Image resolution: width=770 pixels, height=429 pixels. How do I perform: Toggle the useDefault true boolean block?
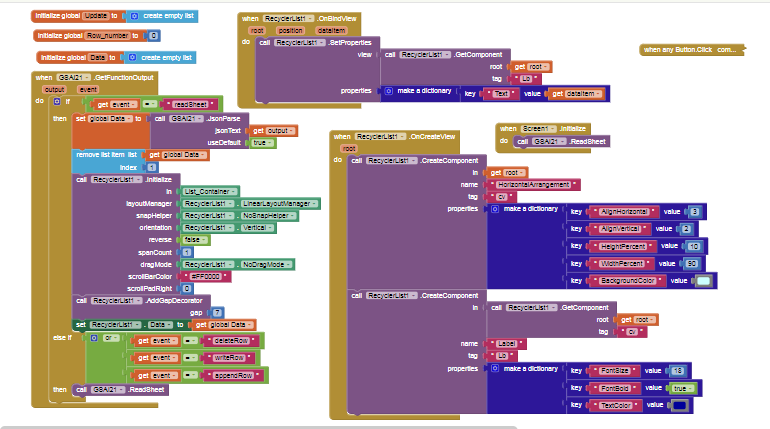pos(262,143)
